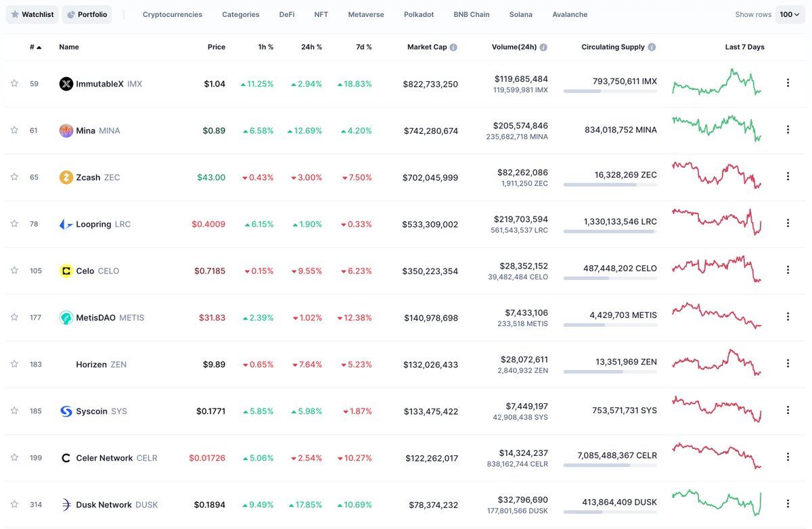The height and width of the screenshot is (529, 812).
Task: Click the Mina coin logo
Action: pos(66,131)
